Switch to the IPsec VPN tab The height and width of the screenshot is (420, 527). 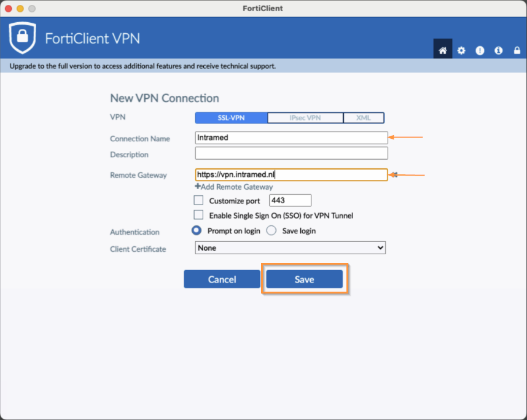coord(305,118)
